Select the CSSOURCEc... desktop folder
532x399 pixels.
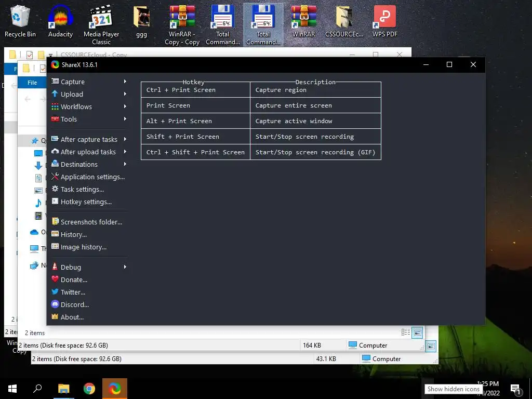coord(344,22)
